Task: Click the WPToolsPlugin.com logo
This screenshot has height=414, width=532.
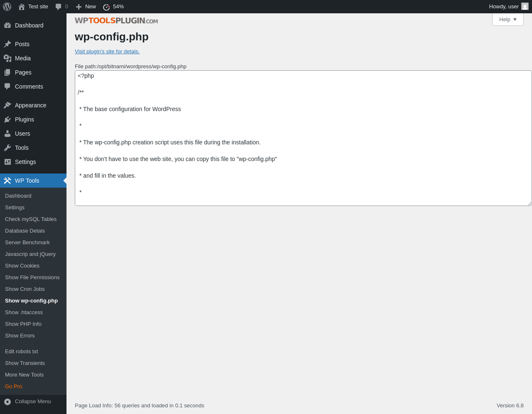Action: [116, 21]
